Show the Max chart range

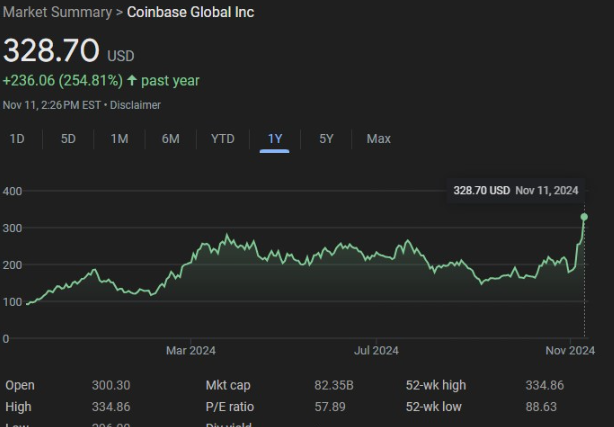click(x=378, y=139)
